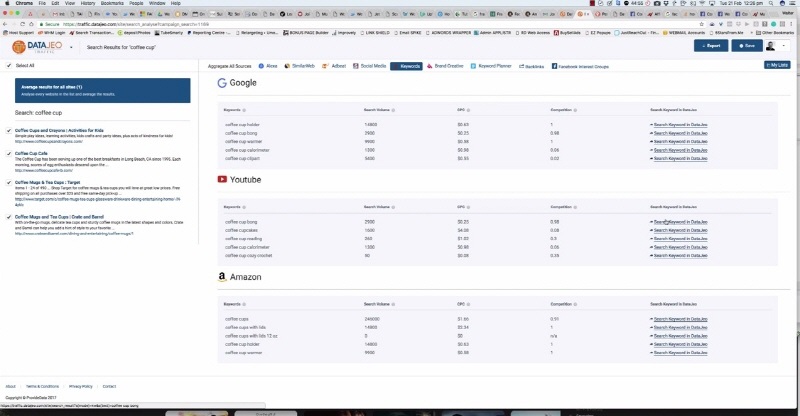Open the Keyword Planner tab
800x416 pixels.
point(491,66)
